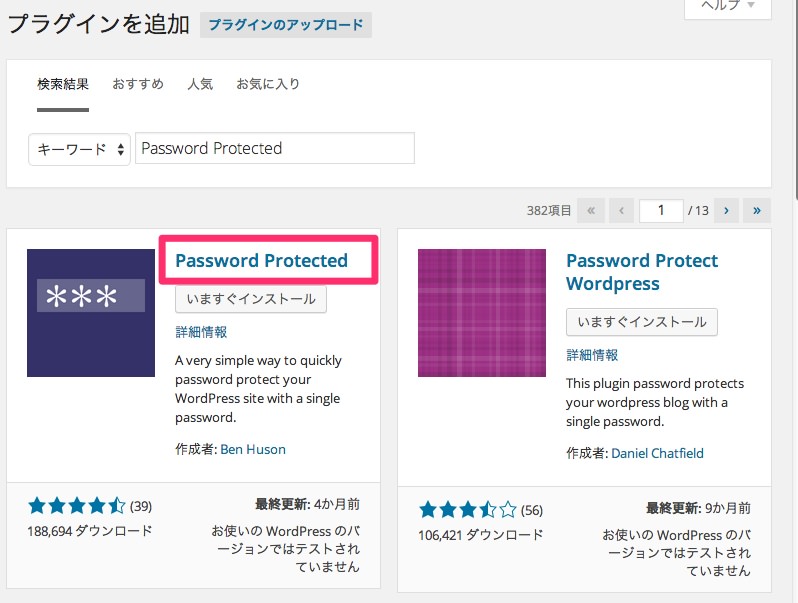Install Password Protect Wordpress plugin now
This screenshot has height=603, width=798.
(642, 322)
